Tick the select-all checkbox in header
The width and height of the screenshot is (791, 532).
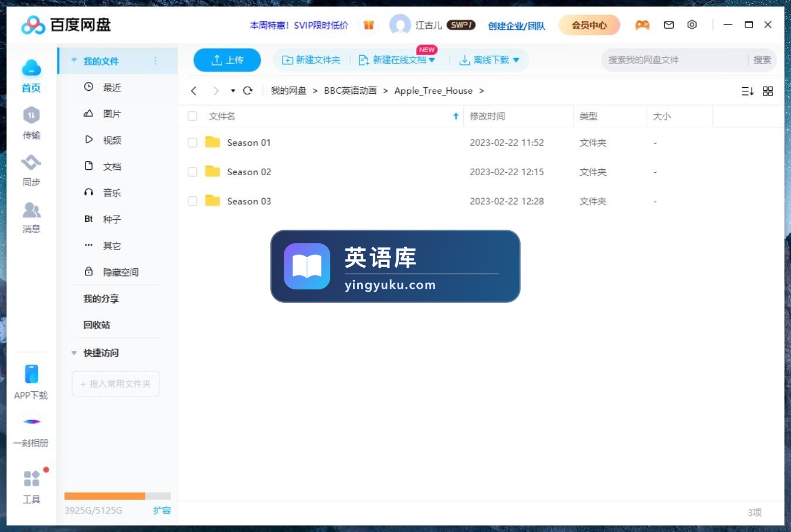(x=192, y=116)
